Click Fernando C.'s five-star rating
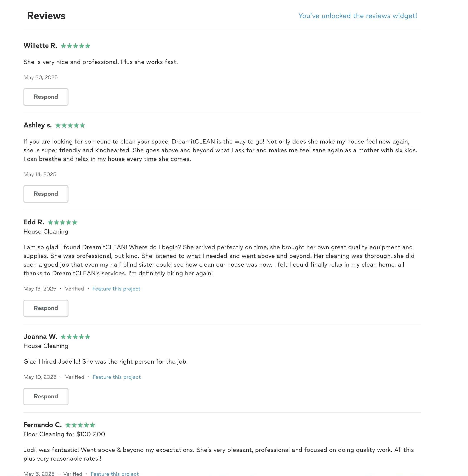 click(80, 425)
